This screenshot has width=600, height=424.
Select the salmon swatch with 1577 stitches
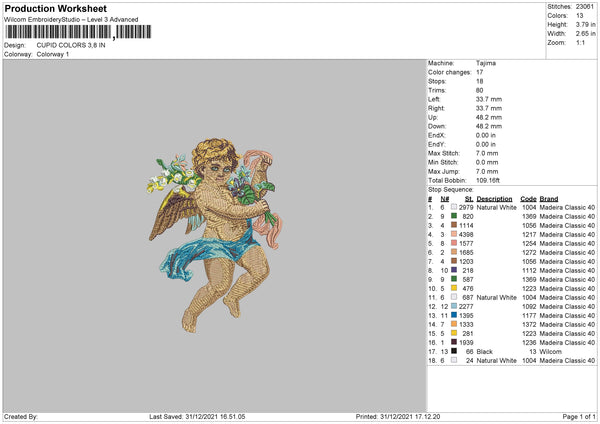click(x=454, y=243)
